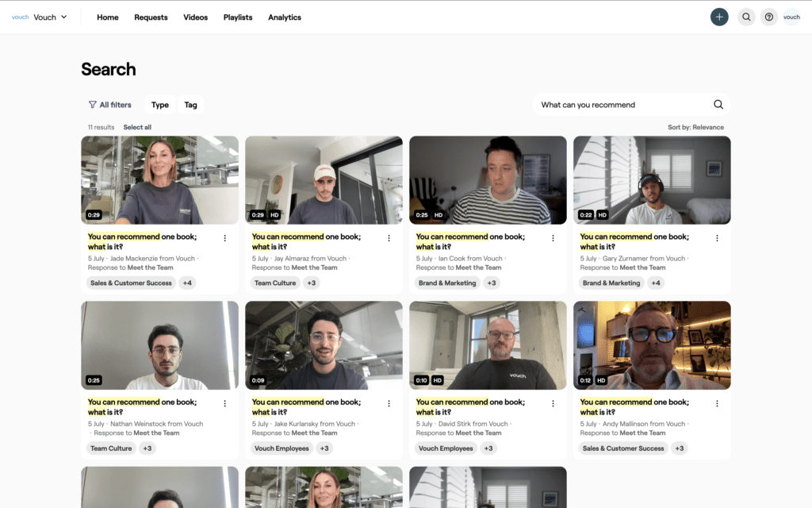Open options menu for Ian Cook's video

(x=553, y=238)
